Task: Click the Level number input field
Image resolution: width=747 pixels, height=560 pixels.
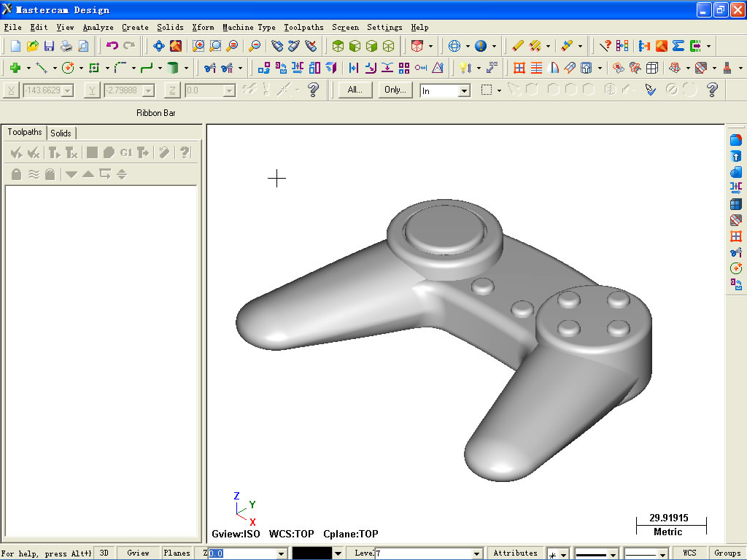Action: 423,553
